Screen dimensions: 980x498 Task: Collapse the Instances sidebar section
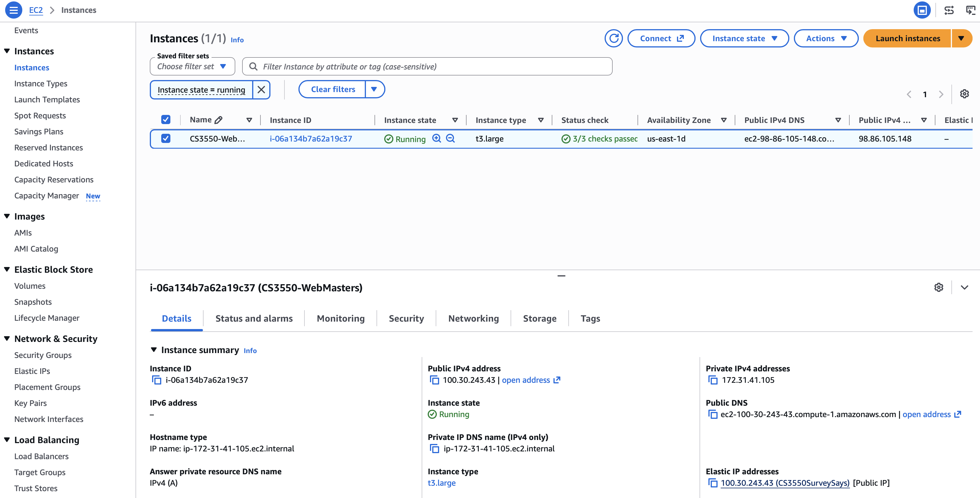click(7, 51)
